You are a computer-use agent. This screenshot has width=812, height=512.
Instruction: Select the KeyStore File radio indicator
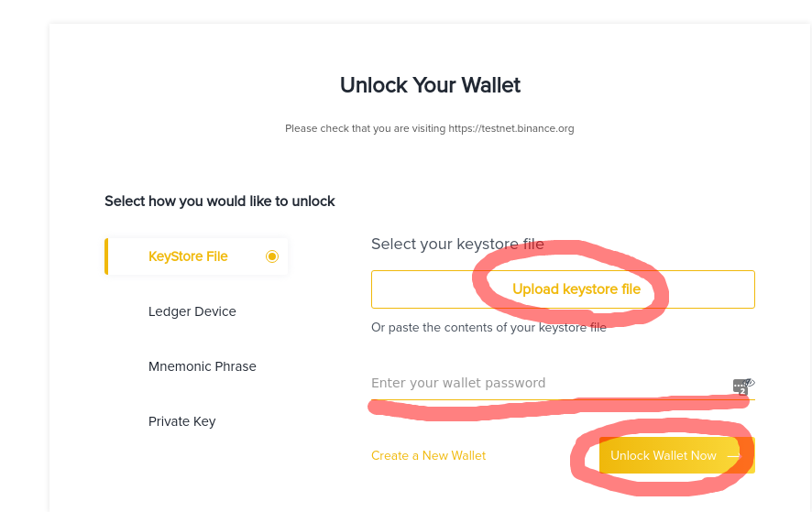click(271, 256)
